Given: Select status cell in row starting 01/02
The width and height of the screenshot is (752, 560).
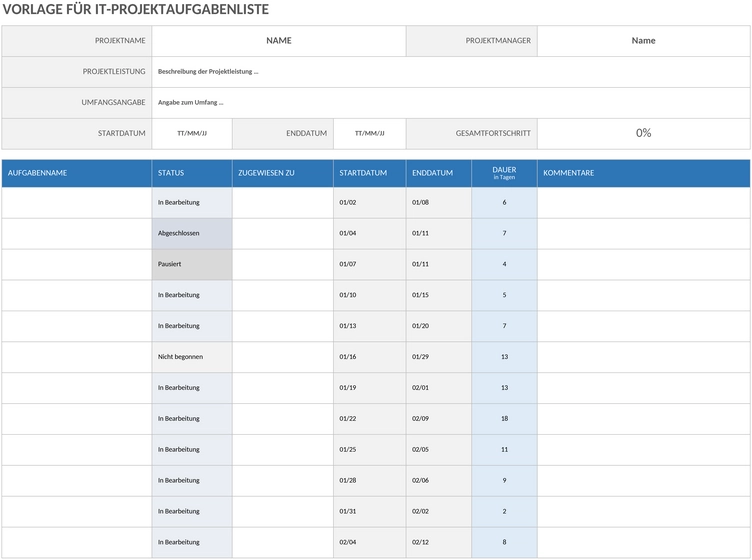Looking at the screenshot, I should tap(192, 202).
